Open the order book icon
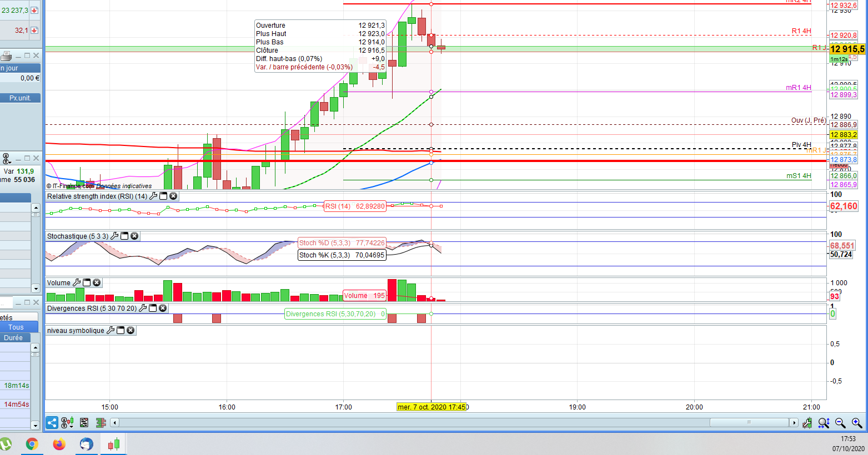This screenshot has height=455, width=868. tap(101, 423)
